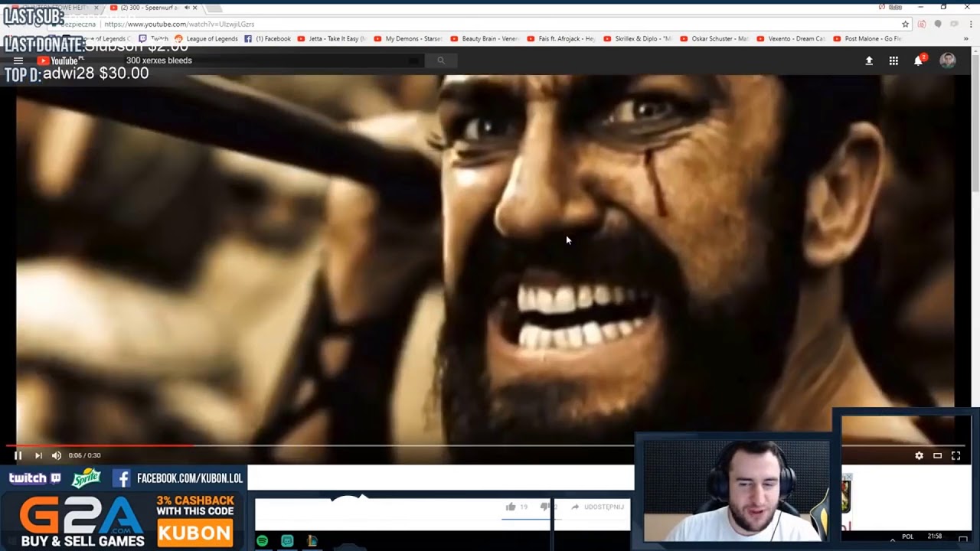Open the 'My Demons - Starset' bookmark
This screenshot has width=980, height=551.
coord(408,38)
